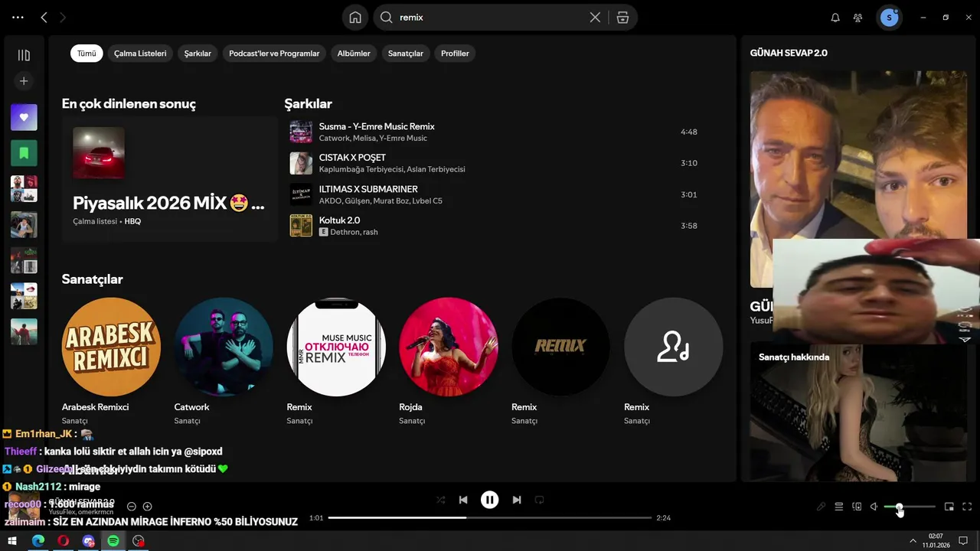Image resolution: width=980 pixels, height=551 pixels.
Task: Open Liked Songs purple heart tile
Action: [x=24, y=117]
